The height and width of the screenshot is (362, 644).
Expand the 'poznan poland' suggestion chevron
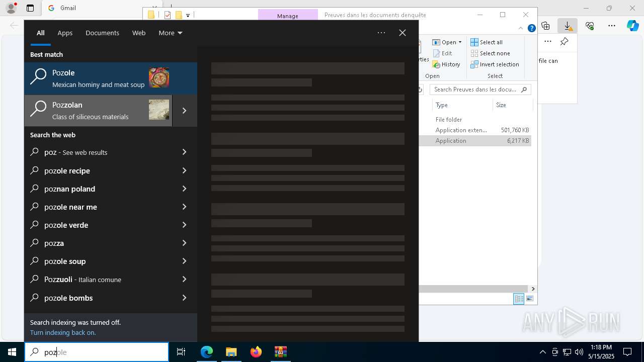coord(184,189)
